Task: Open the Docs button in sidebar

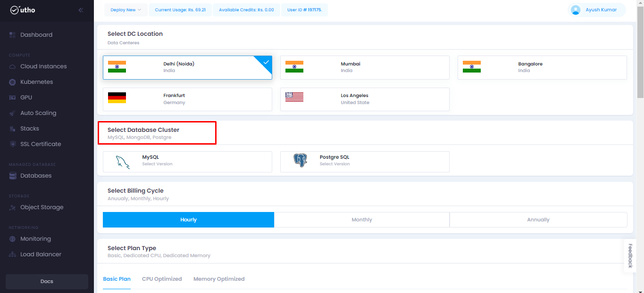Action: (x=47, y=281)
